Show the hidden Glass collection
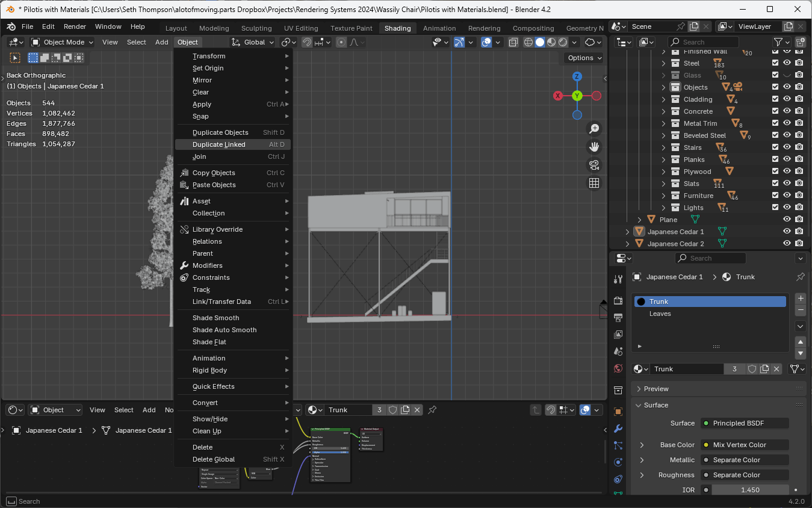 pyautogui.click(x=787, y=75)
